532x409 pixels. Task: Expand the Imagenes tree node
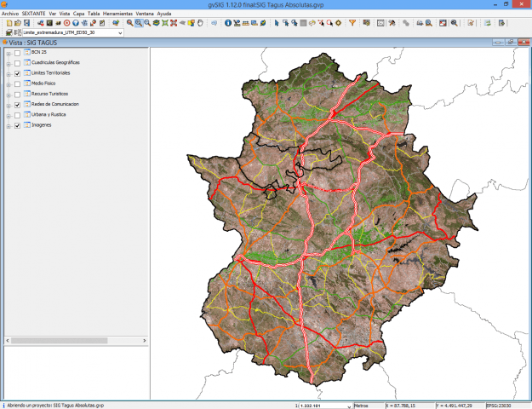click(9, 126)
